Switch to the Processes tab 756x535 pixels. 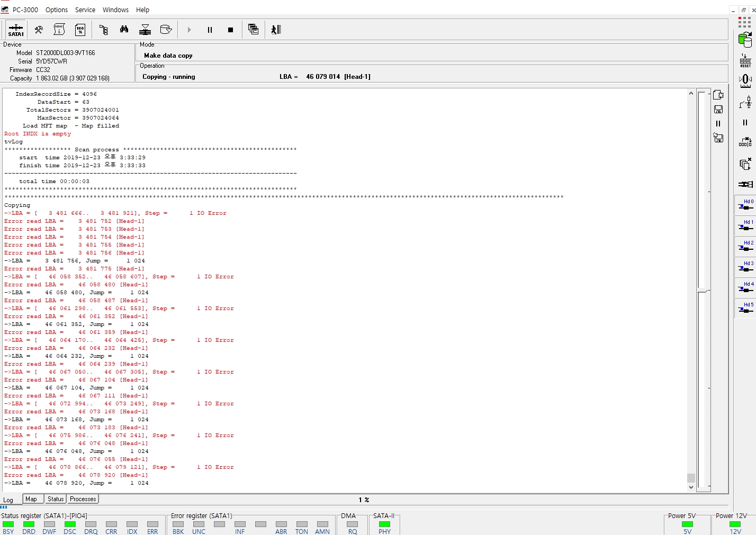pyautogui.click(x=83, y=499)
